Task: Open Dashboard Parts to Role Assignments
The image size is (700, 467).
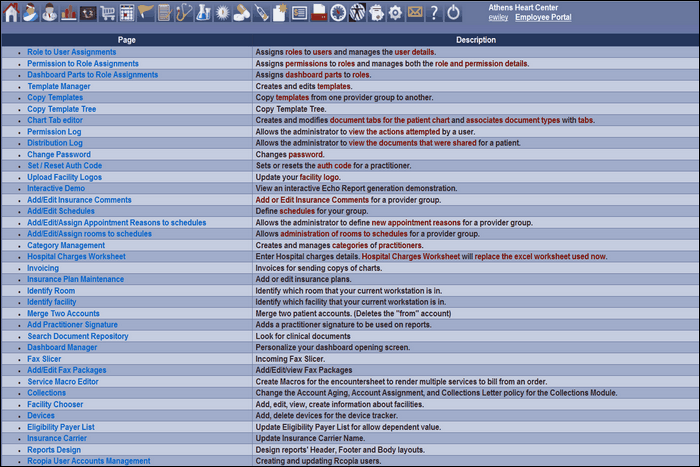Action: [92, 75]
